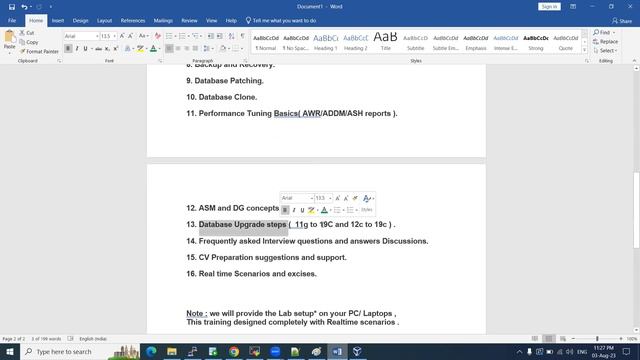Toggle Italic in the floating mini toolbar
Viewport: 640px width, 360px height.
point(294,210)
